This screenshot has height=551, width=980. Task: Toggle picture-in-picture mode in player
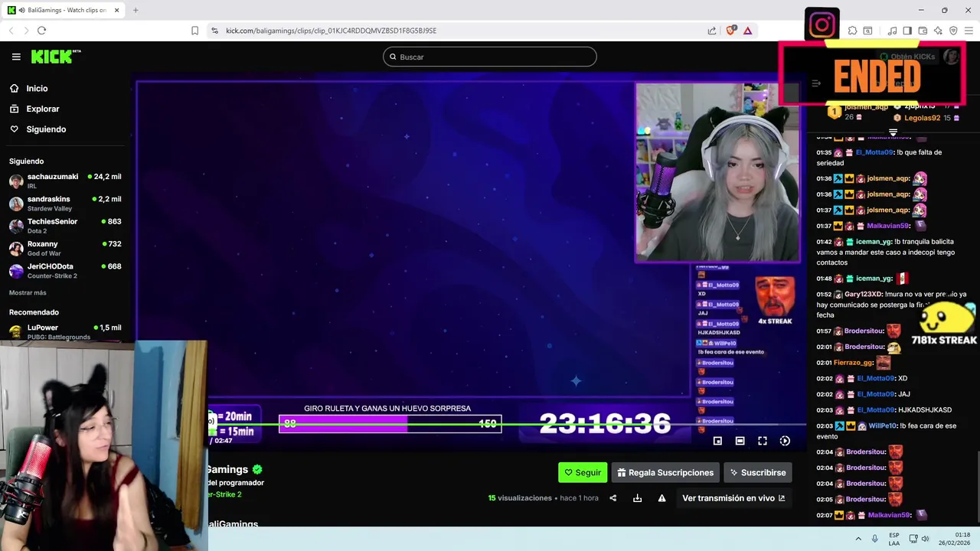pyautogui.click(x=717, y=441)
